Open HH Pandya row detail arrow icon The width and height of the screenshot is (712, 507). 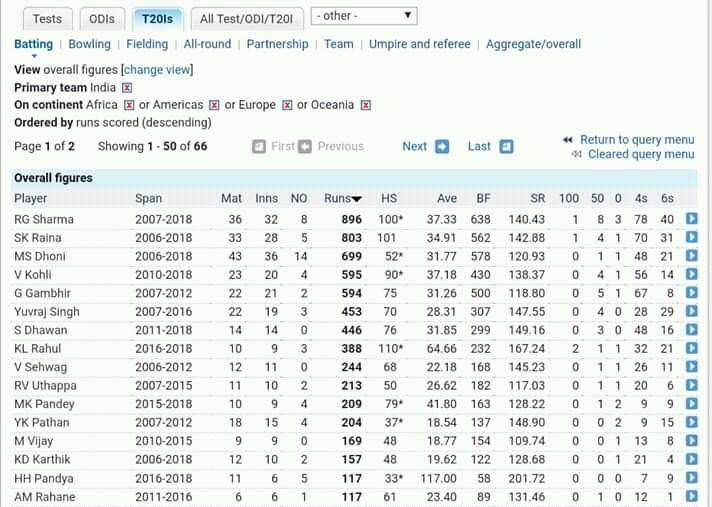(691, 477)
